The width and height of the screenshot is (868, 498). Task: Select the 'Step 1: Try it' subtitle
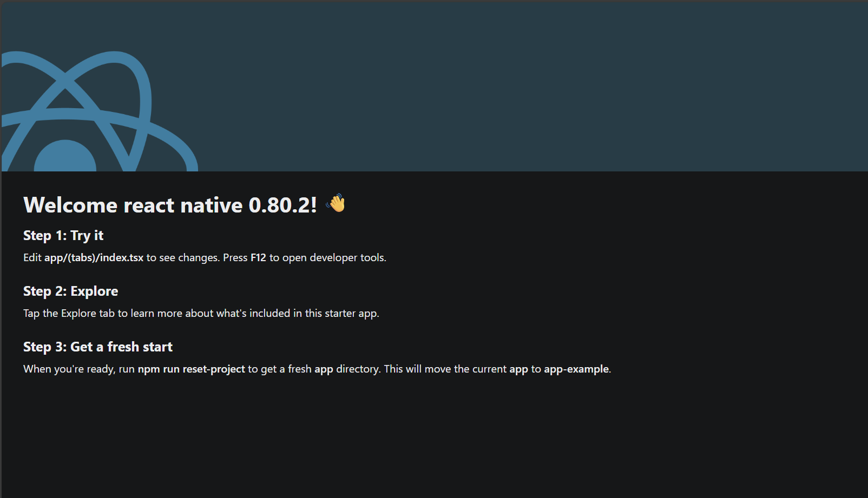63,235
